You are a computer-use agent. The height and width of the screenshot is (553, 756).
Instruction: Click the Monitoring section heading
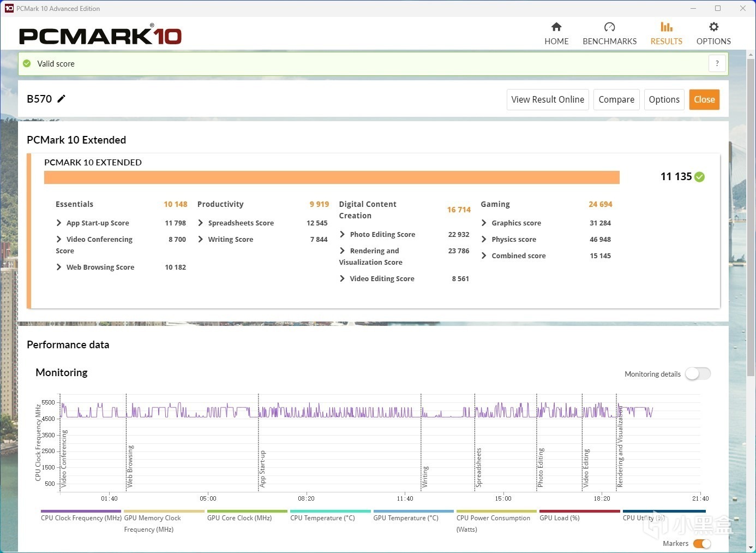(62, 372)
